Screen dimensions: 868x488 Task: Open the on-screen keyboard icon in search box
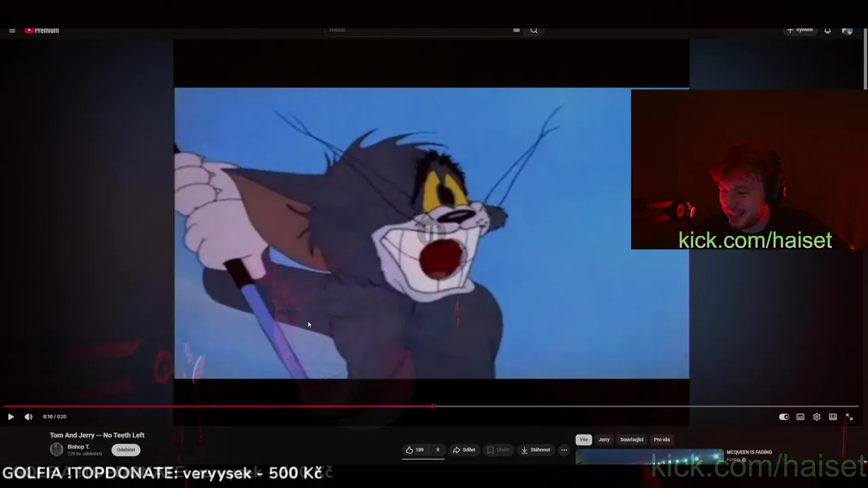pos(516,30)
